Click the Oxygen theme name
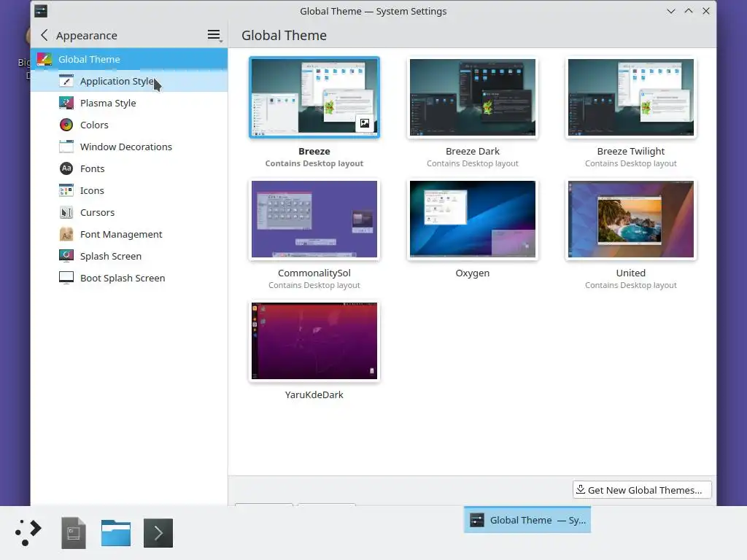 [x=473, y=273]
